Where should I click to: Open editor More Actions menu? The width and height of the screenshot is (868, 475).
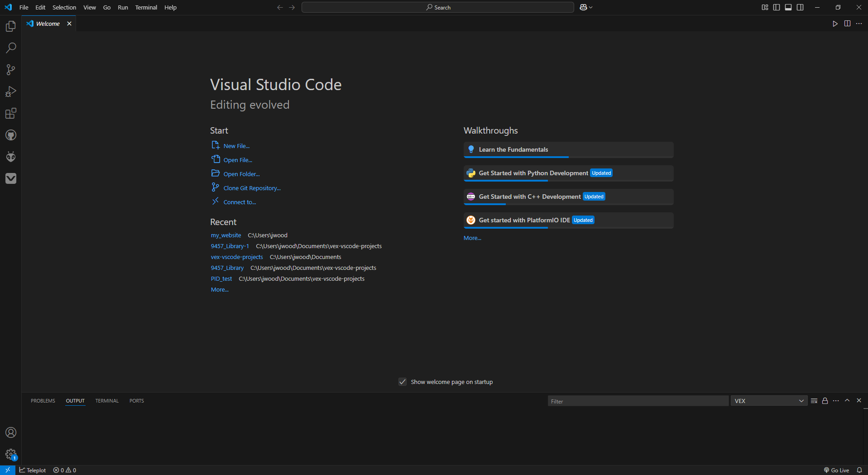pyautogui.click(x=859, y=24)
